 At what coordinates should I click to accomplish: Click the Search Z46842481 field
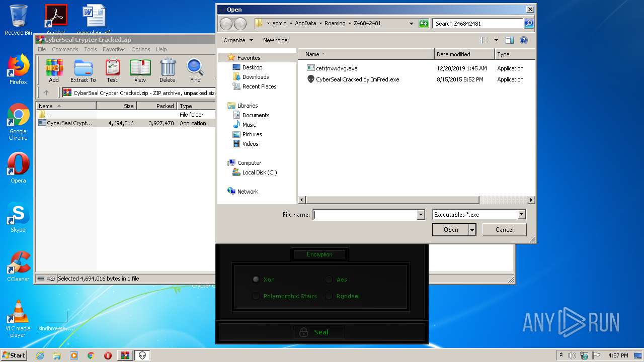point(477,23)
